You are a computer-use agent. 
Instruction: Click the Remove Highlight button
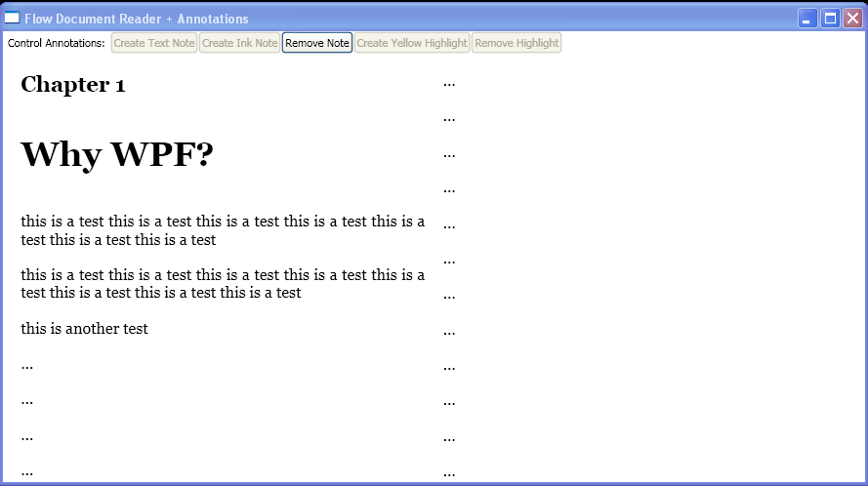click(517, 43)
